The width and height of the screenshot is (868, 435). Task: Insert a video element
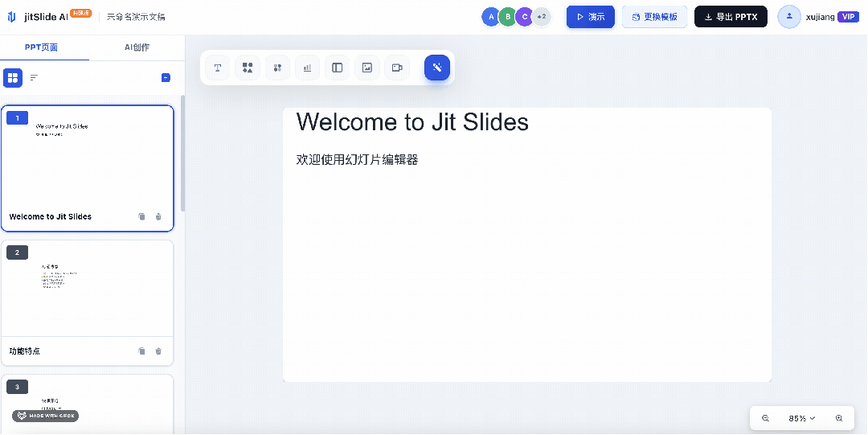tap(397, 68)
